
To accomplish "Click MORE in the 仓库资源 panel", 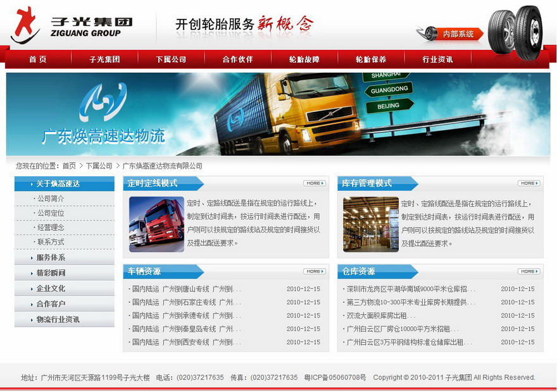I will [x=529, y=271].
